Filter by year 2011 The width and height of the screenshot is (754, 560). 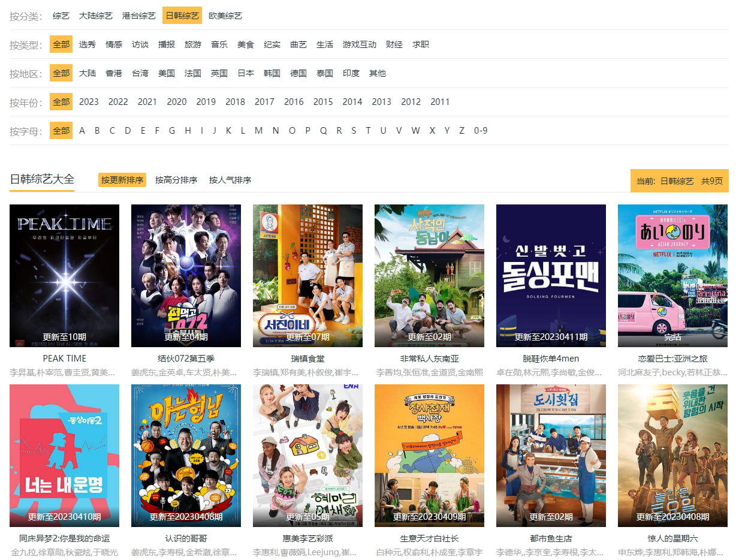coord(440,102)
